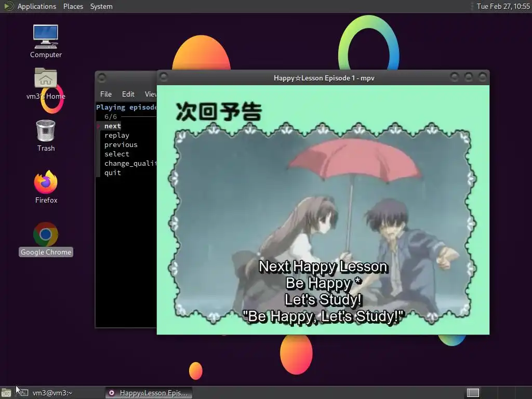Click the mpv window menu button

tap(164, 77)
